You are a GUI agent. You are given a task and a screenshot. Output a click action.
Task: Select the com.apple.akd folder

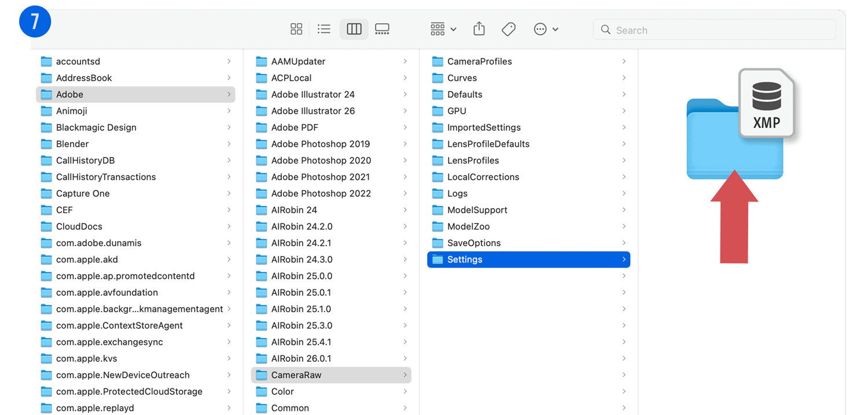tap(135, 259)
